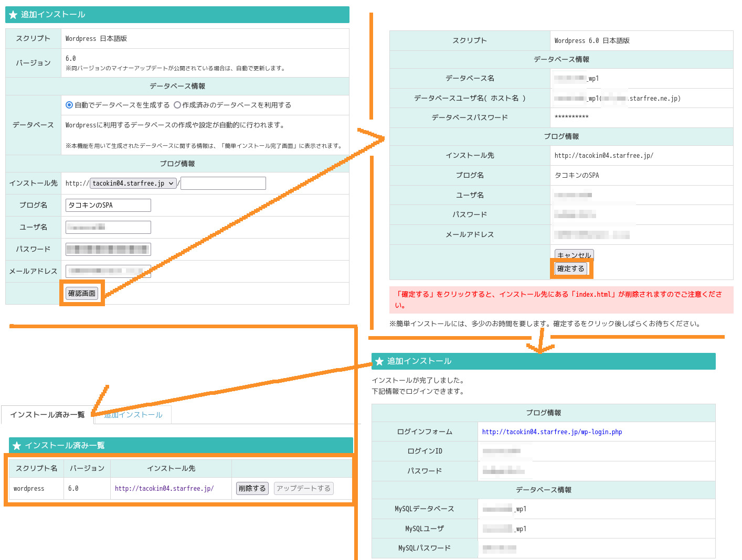
Task: Open the tacokin04.starfree.jp domain dropdown
Action: [133, 183]
